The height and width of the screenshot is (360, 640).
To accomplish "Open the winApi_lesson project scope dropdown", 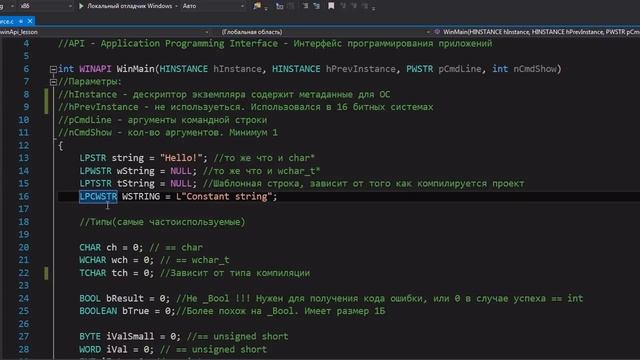I will [x=104, y=32].
